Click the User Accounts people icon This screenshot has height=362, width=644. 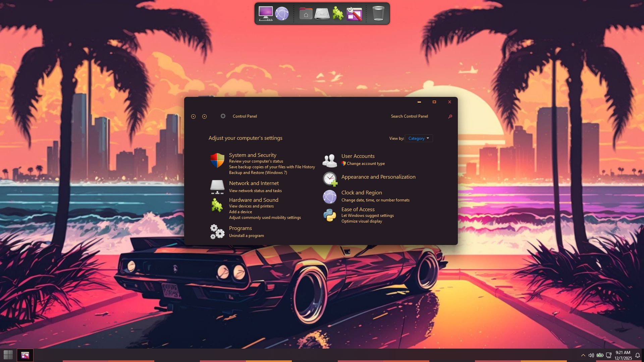tap(329, 161)
